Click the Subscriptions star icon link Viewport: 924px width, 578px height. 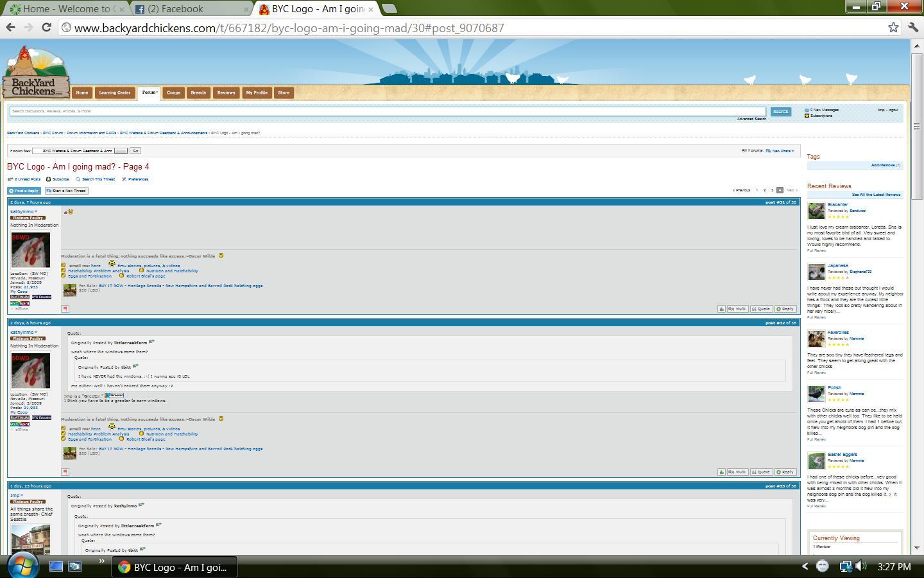pyautogui.click(x=807, y=116)
